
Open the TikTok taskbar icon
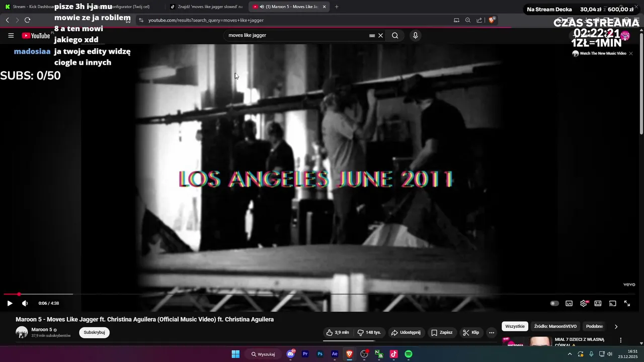pyautogui.click(x=393, y=354)
